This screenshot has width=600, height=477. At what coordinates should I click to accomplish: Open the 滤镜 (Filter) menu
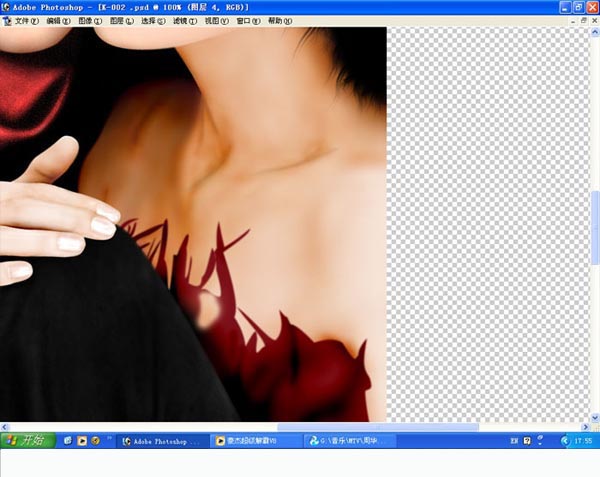185,21
